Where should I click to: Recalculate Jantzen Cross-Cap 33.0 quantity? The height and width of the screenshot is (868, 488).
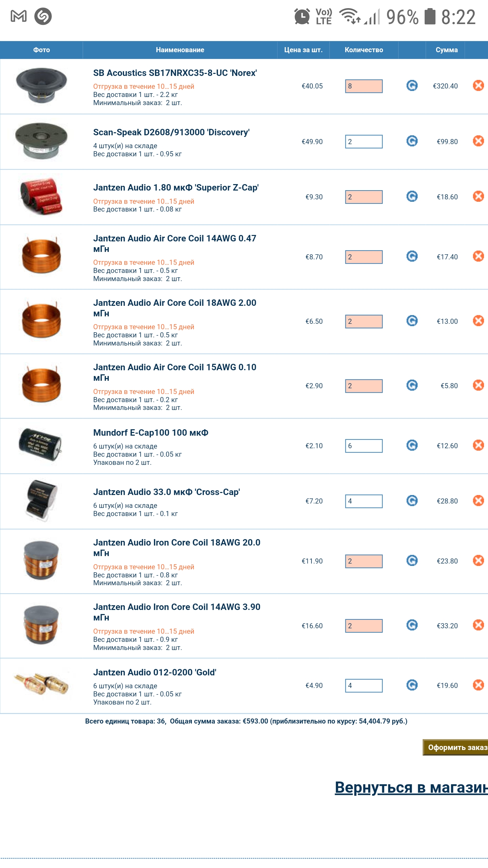click(x=412, y=500)
